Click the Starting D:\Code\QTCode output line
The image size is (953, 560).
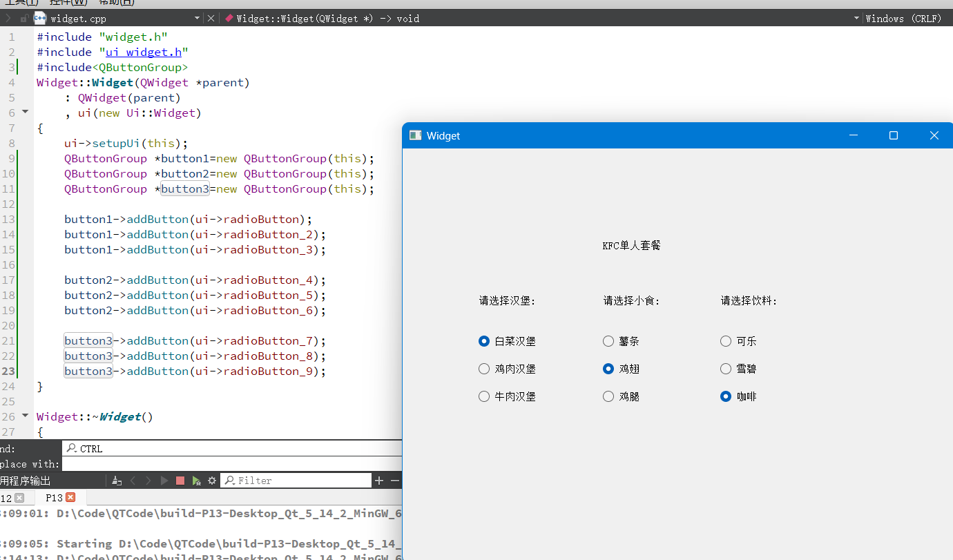[x=201, y=543]
